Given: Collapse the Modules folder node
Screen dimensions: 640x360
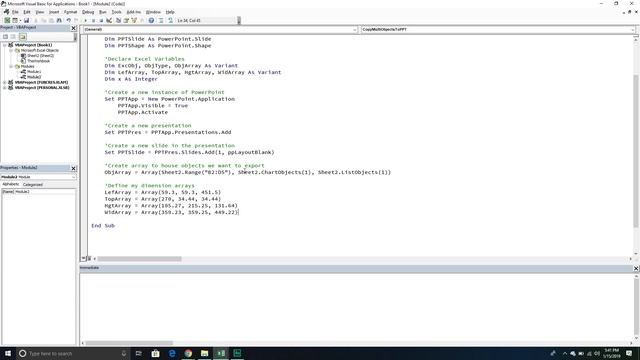Looking at the screenshot, I should (11, 66).
